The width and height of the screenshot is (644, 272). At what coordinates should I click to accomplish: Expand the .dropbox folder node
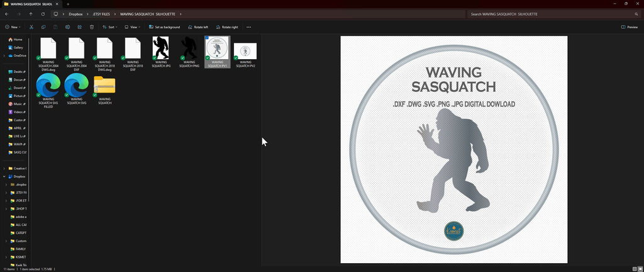(6, 184)
